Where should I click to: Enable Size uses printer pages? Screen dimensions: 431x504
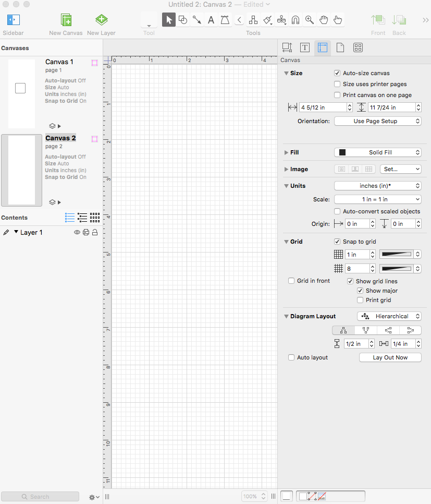(337, 84)
